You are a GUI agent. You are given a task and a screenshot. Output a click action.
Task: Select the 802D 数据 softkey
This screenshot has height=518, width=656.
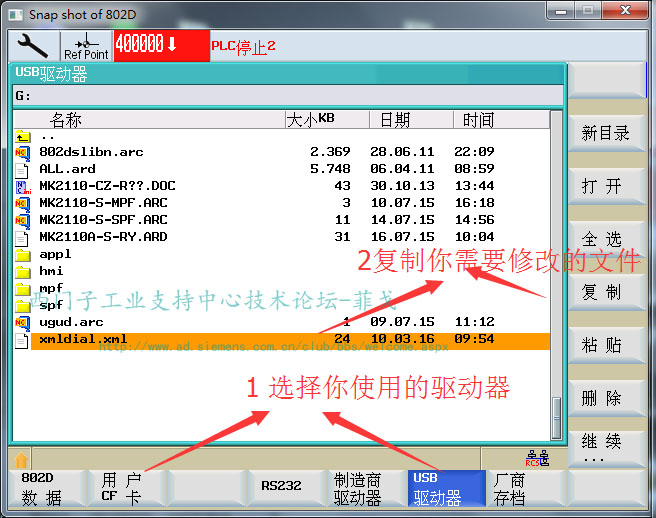click(46, 488)
